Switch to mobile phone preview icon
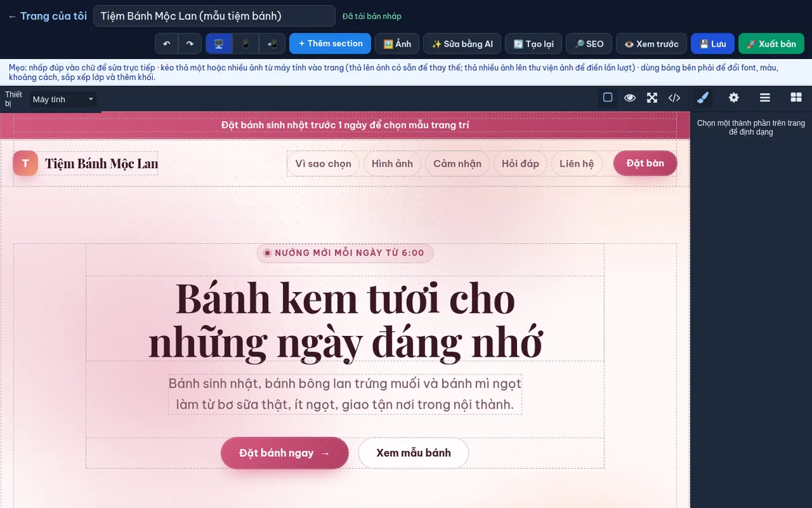Screen dimensions: 812x508 246,43
